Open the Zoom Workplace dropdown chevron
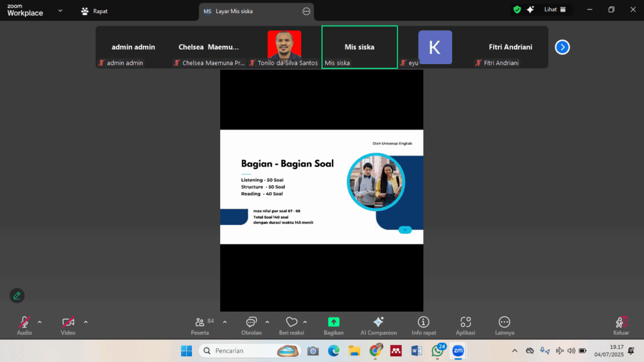This screenshot has height=362, width=644. pyautogui.click(x=60, y=11)
